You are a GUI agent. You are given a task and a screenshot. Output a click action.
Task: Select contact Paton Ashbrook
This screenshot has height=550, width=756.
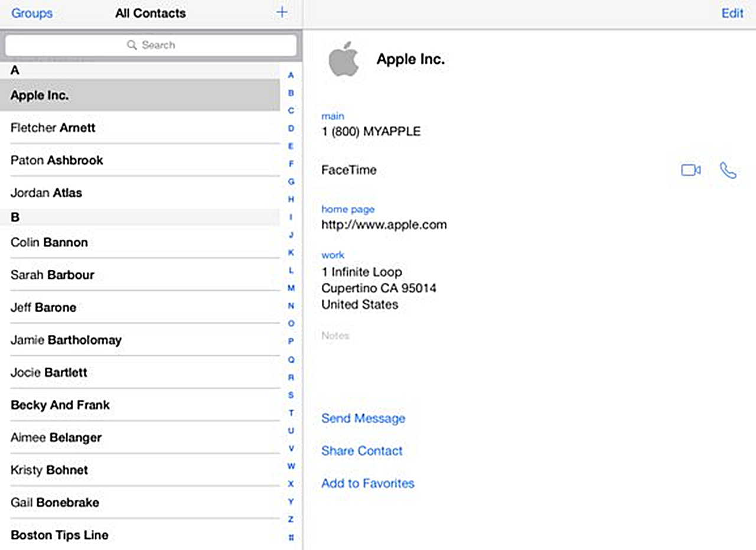[140, 160]
